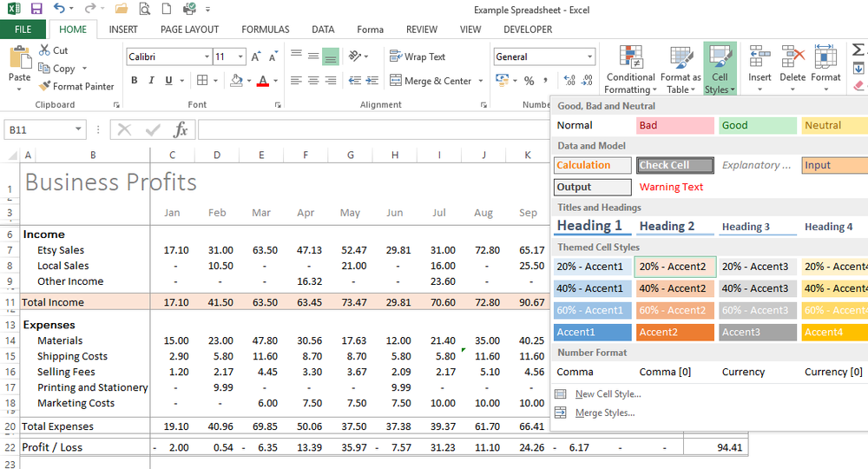Undo the last action
Viewport: 868px width, 469px height.
tap(59, 9)
